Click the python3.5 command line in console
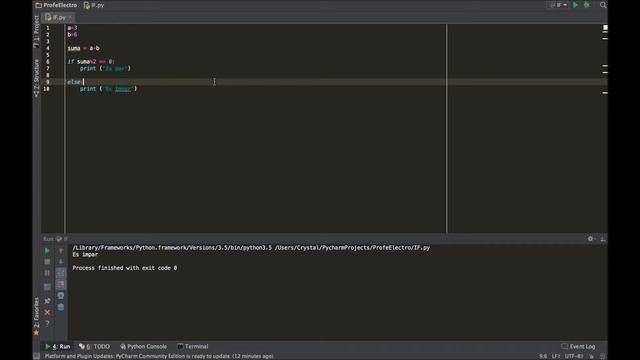Image resolution: width=640 pixels, height=360 pixels. [x=251, y=247]
